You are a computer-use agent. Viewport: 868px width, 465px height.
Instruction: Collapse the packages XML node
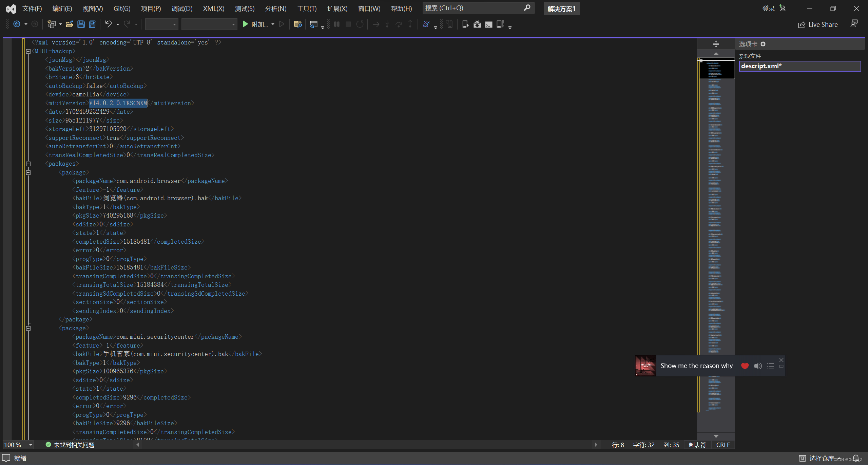(28, 164)
